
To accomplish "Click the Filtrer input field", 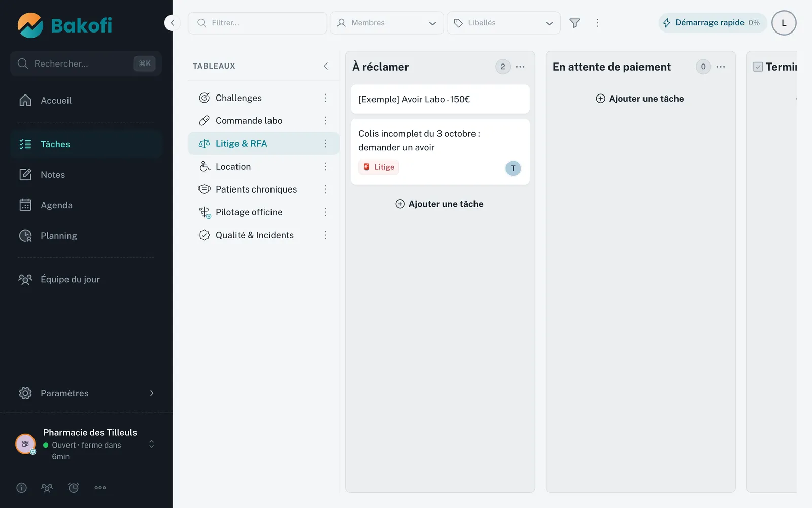I will 257,23.
